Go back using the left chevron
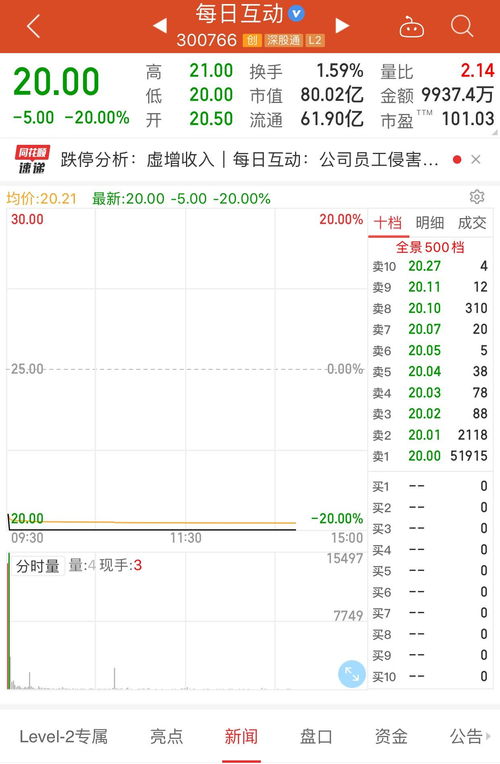Image resolution: width=500 pixels, height=764 pixels. click(33, 26)
